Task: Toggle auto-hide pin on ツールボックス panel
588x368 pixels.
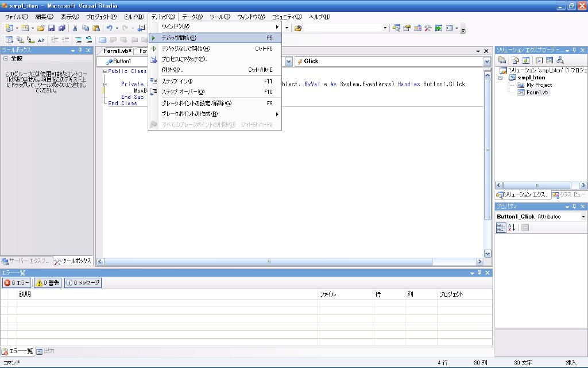Action: coord(80,50)
